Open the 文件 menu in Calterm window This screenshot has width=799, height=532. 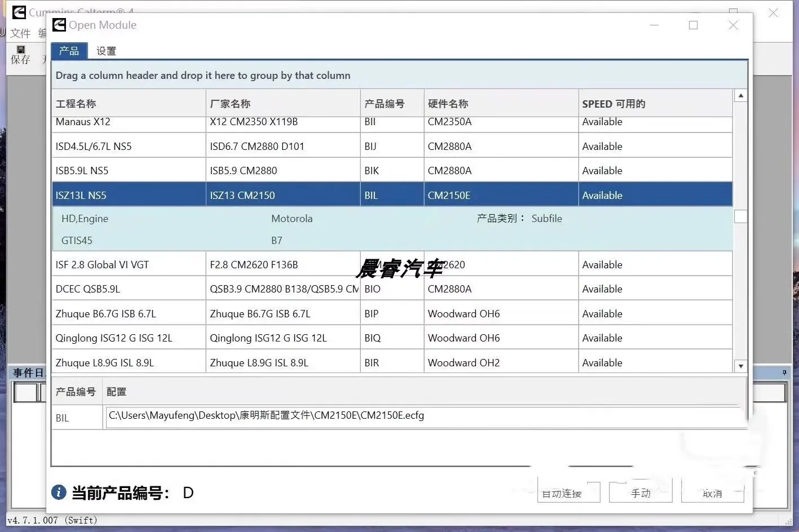20,33
